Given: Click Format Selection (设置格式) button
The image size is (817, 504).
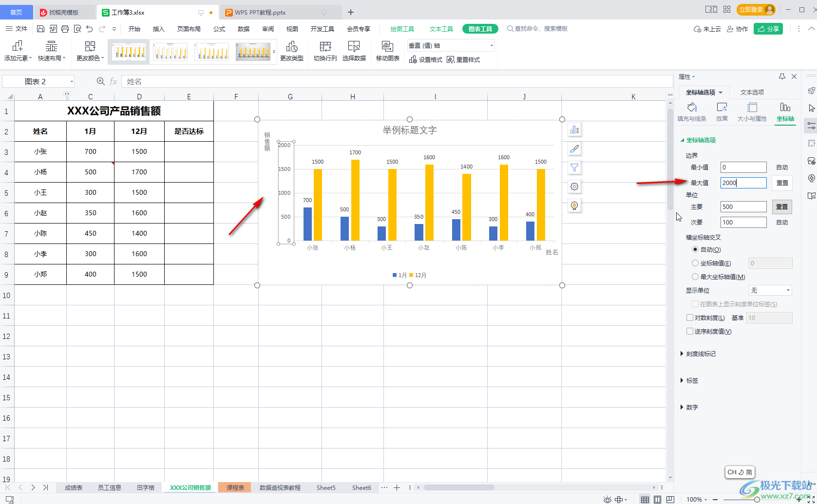Looking at the screenshot, I should [426, 59].
